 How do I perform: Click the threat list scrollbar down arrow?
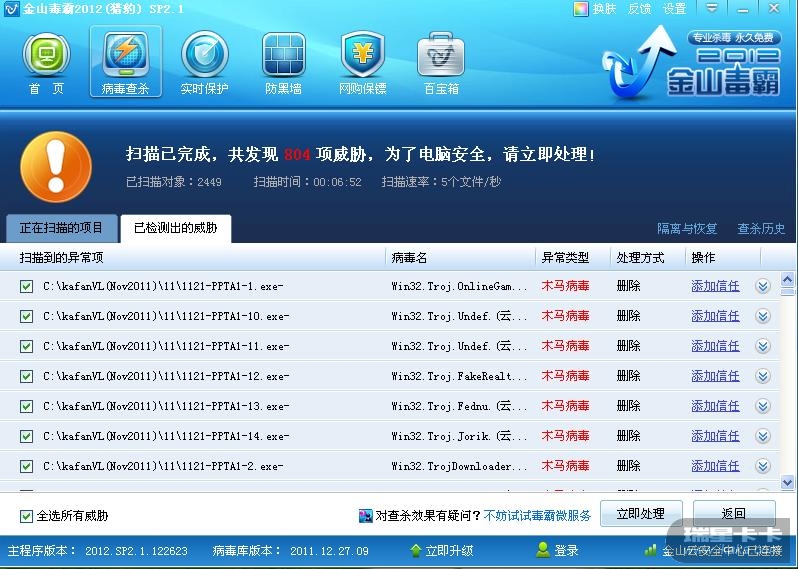(787, 482)
